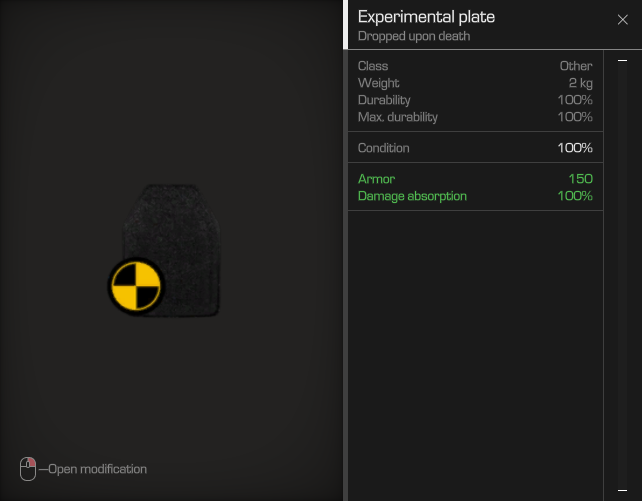Click the Max. durability stat label
The width and height of the screenshot is (642, 501).
[398, 117]
